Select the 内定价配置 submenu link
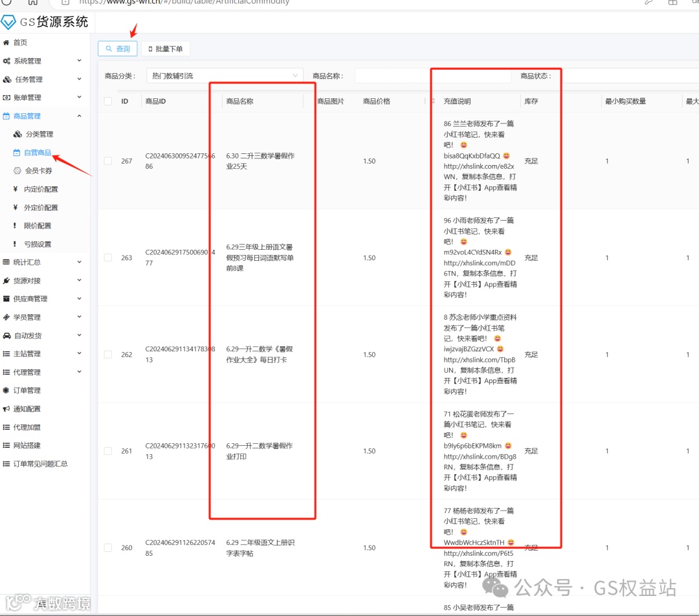 coord(41,189)
